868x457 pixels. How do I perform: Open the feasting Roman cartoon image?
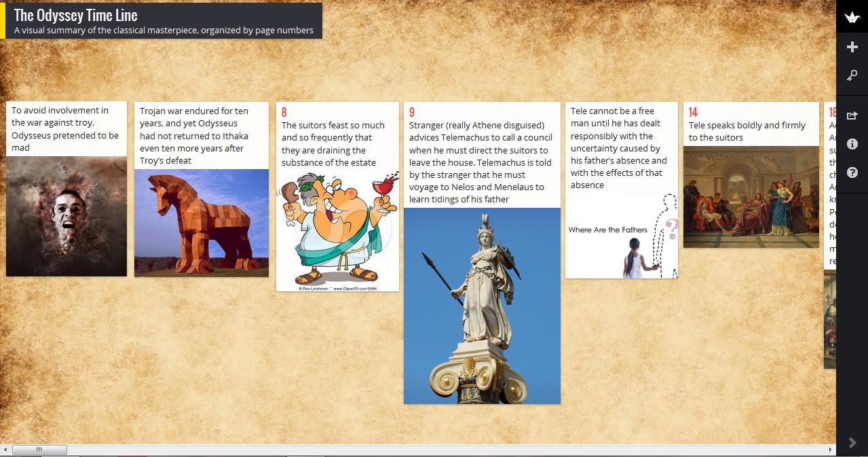click(337, 231)
